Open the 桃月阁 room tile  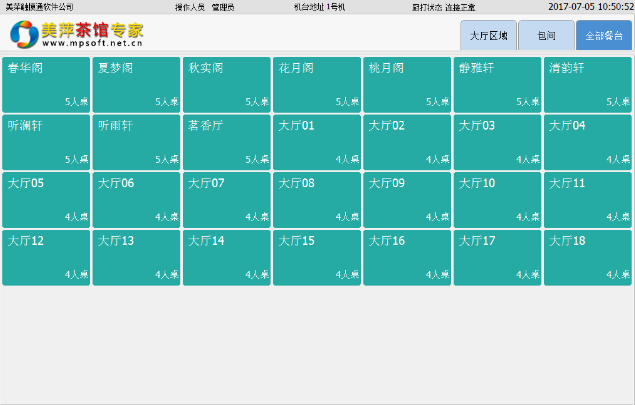[x=407, y=85]
